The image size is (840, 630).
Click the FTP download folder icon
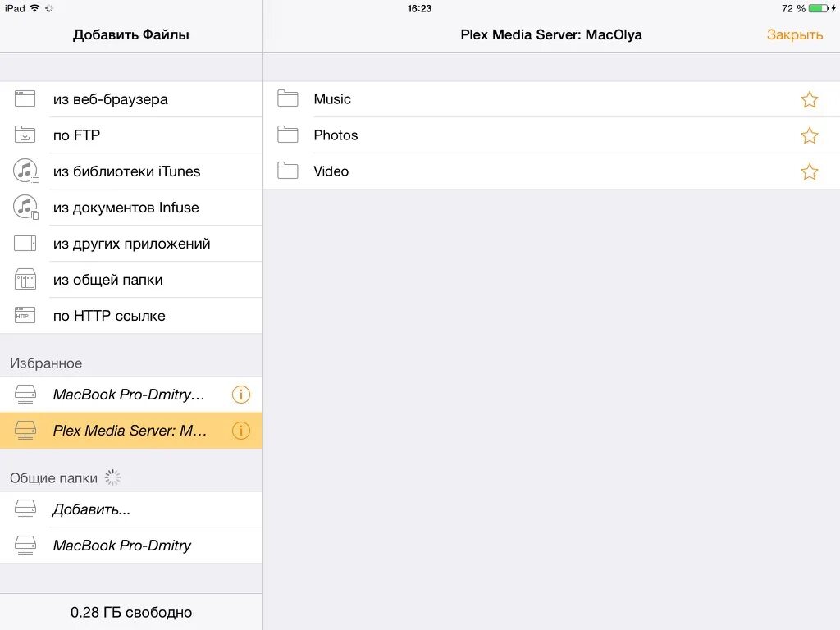coord(25,135)
